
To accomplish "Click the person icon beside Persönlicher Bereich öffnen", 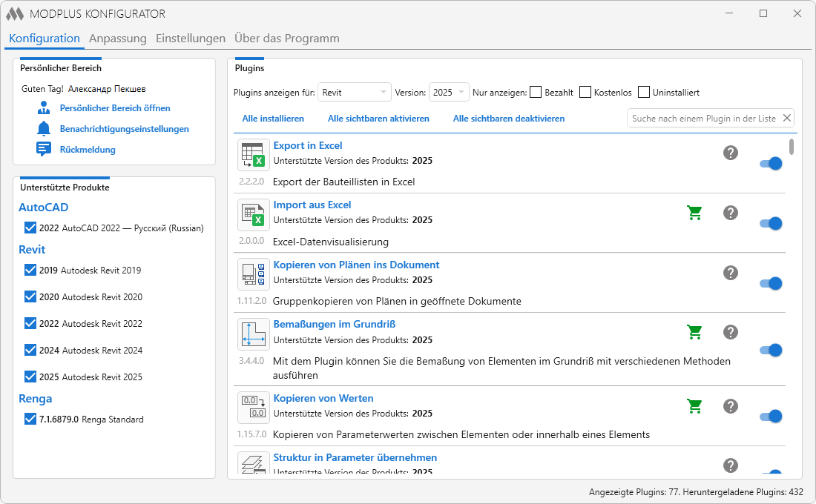I will pyautogui.click(x=44, y=108).
